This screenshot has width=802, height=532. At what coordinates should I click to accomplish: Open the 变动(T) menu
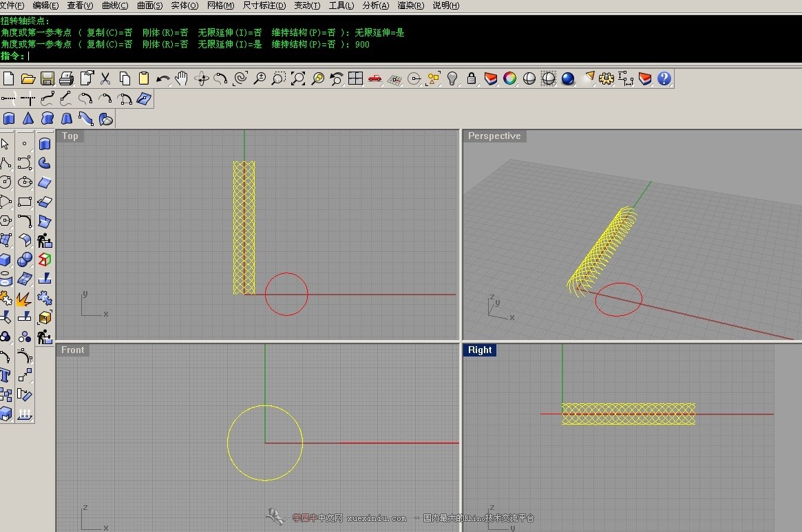coord(307,6)
